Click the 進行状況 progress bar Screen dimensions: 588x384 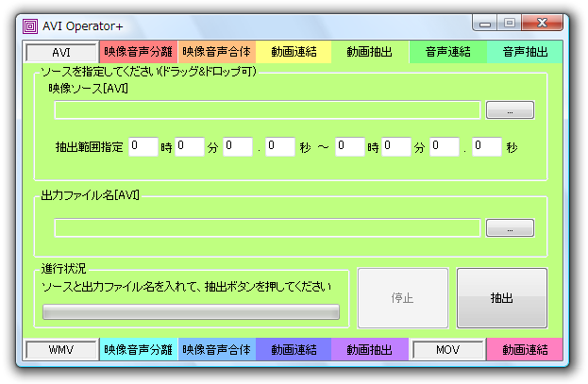[x=191, y=312]
